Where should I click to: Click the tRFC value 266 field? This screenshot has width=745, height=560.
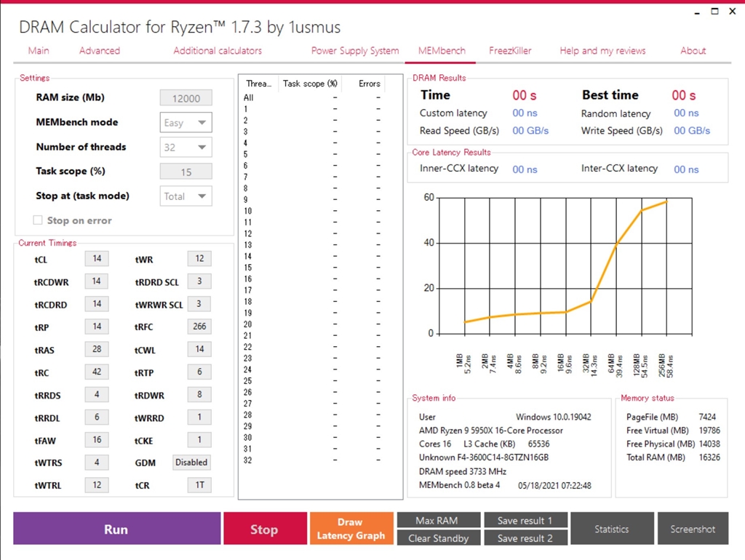[199, 327]
